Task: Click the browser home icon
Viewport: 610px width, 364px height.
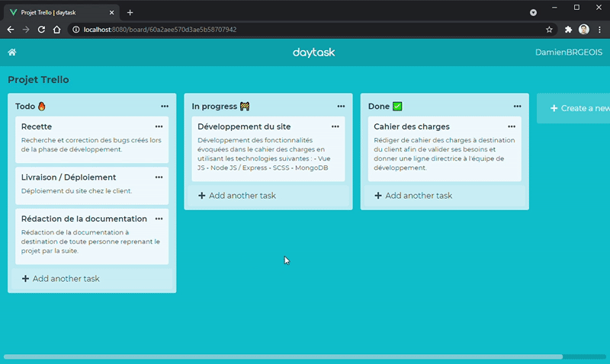Action: 56,30
